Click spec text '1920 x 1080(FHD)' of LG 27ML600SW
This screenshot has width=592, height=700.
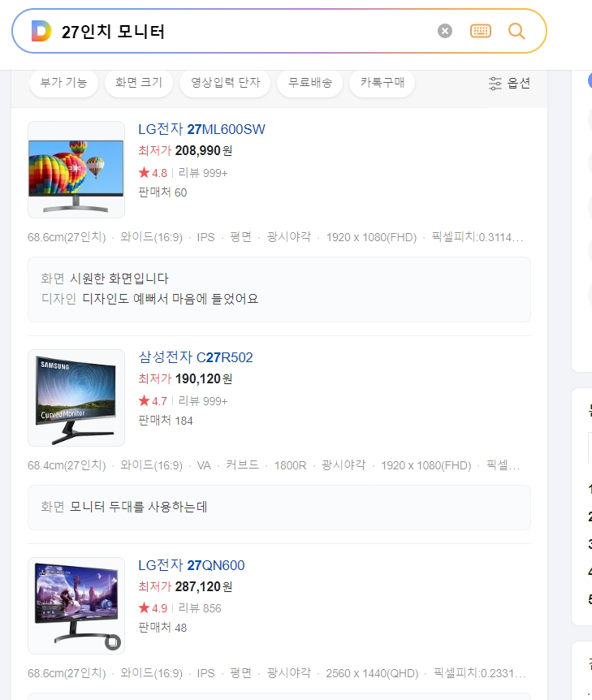click(371, 237)
